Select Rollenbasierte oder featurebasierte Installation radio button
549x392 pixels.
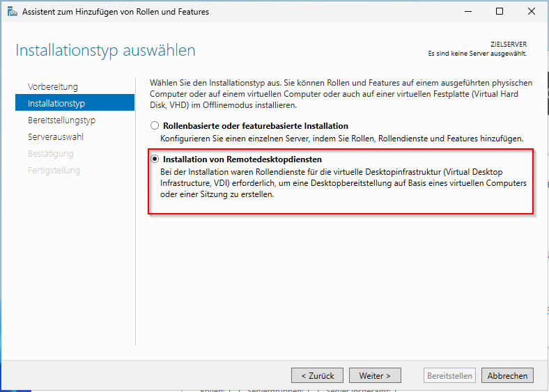(x=155, y=125)
